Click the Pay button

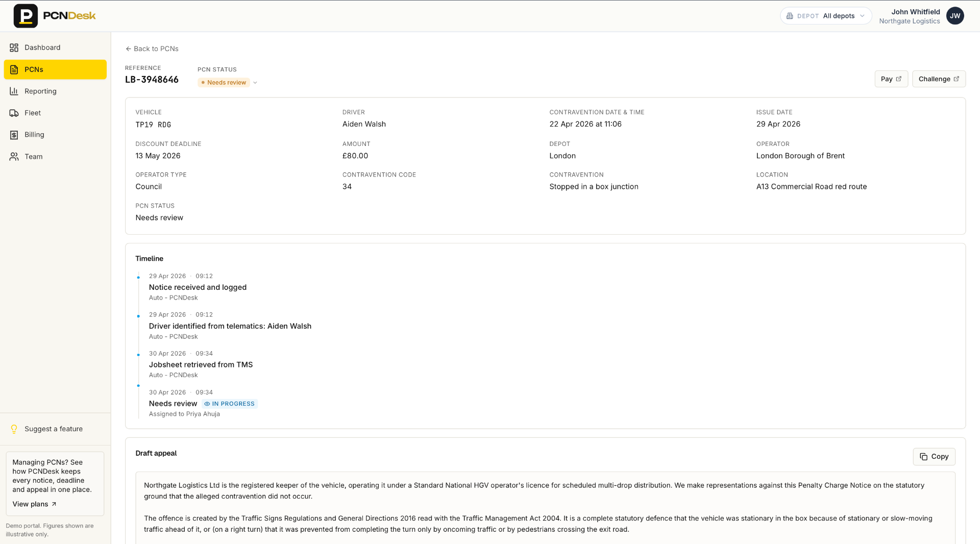tap(891, 79)
